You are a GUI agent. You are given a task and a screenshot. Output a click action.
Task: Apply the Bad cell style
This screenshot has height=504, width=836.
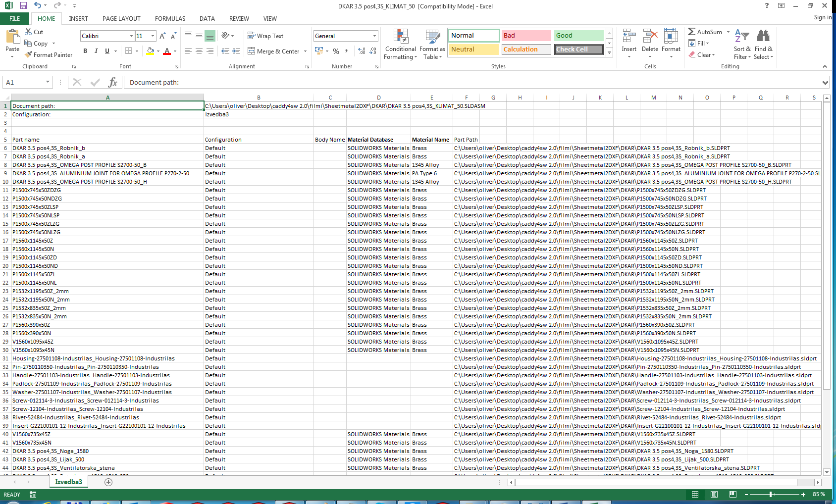click(525, 36)
